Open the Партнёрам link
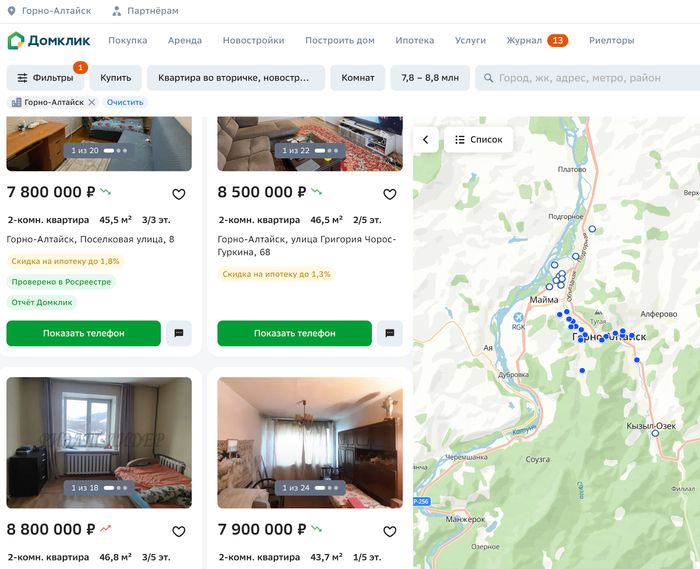This screenshot has height=569, width=700. pos(146,11)
